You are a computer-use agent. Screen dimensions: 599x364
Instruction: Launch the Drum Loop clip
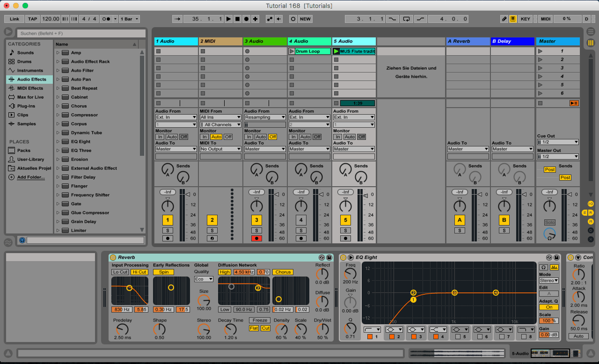pyautogui.click(x=292, y=51)
